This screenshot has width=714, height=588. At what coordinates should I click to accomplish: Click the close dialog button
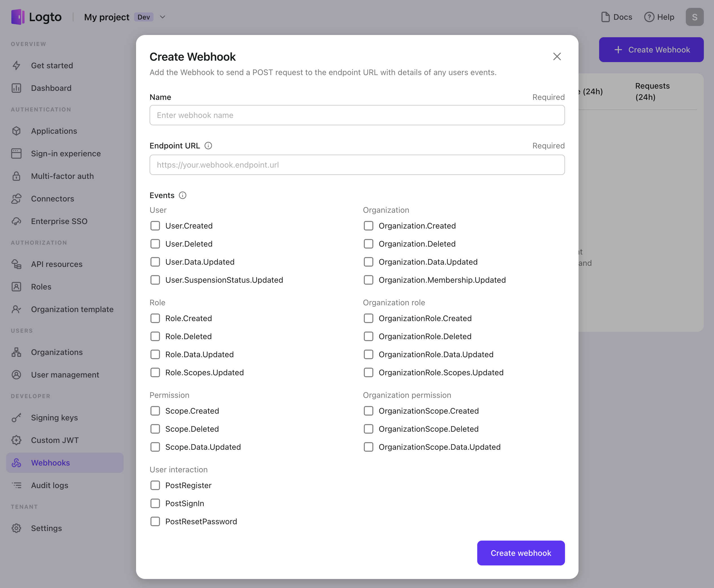pos(556,56)
